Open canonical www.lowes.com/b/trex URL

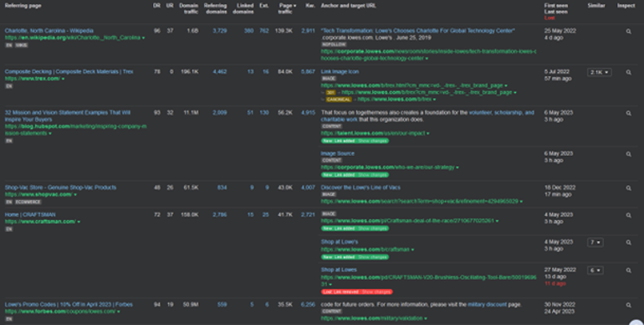(x=394, y=100)
